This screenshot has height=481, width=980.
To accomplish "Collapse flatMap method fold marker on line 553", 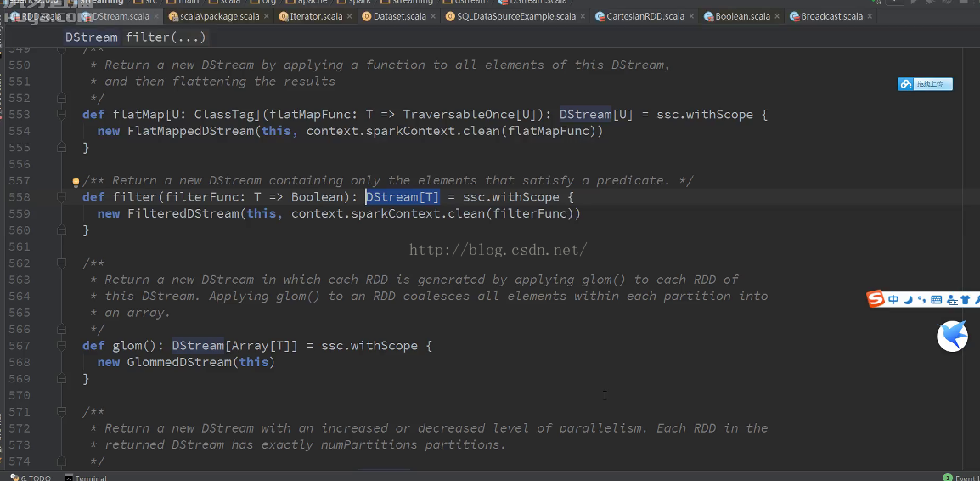I will click(61, 115).
